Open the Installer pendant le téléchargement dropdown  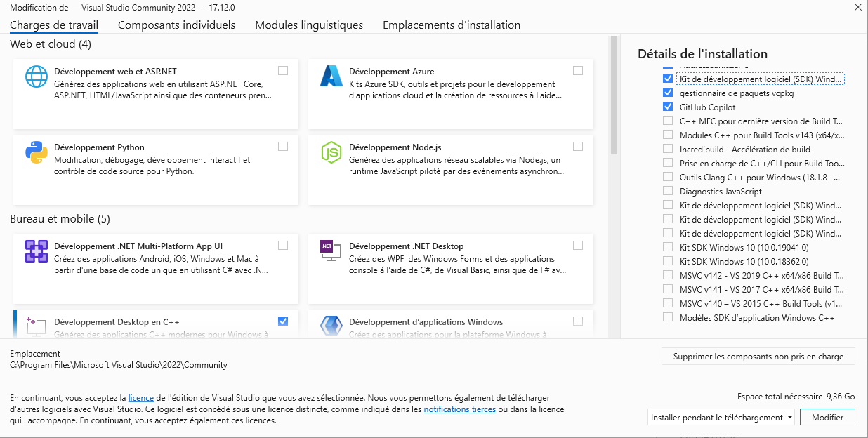coord(721,418)
